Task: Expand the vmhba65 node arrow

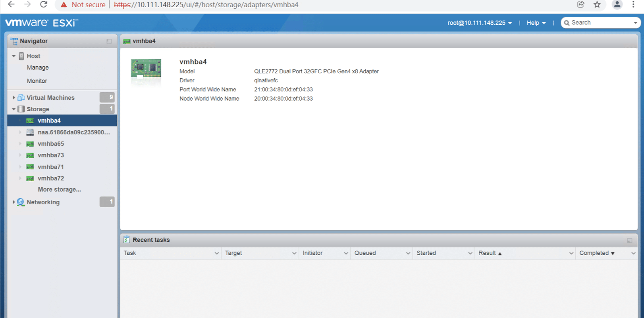Action: [20, 143]
